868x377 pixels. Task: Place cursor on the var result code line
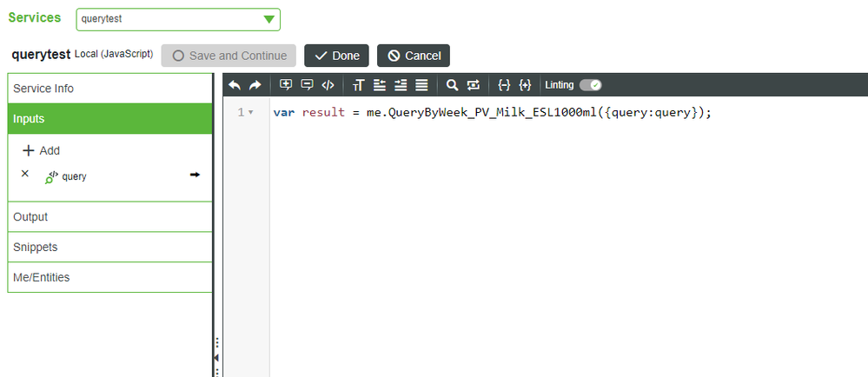click(492, 113)
